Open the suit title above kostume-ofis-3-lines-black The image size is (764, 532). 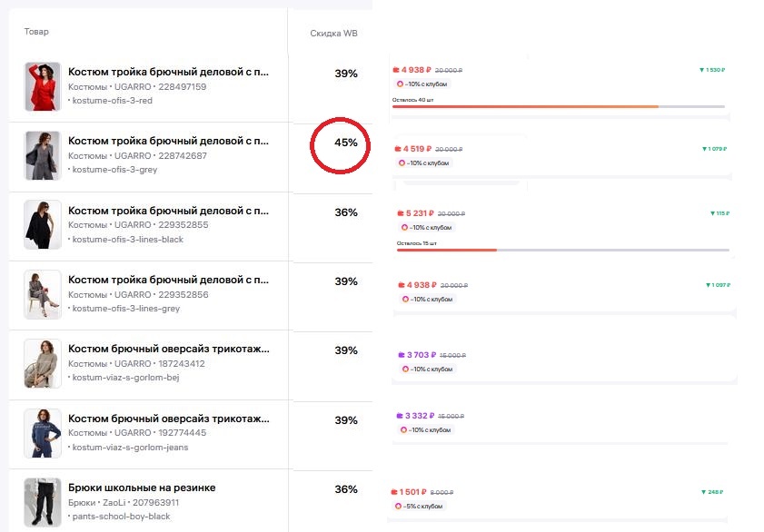tap(168, 211)
